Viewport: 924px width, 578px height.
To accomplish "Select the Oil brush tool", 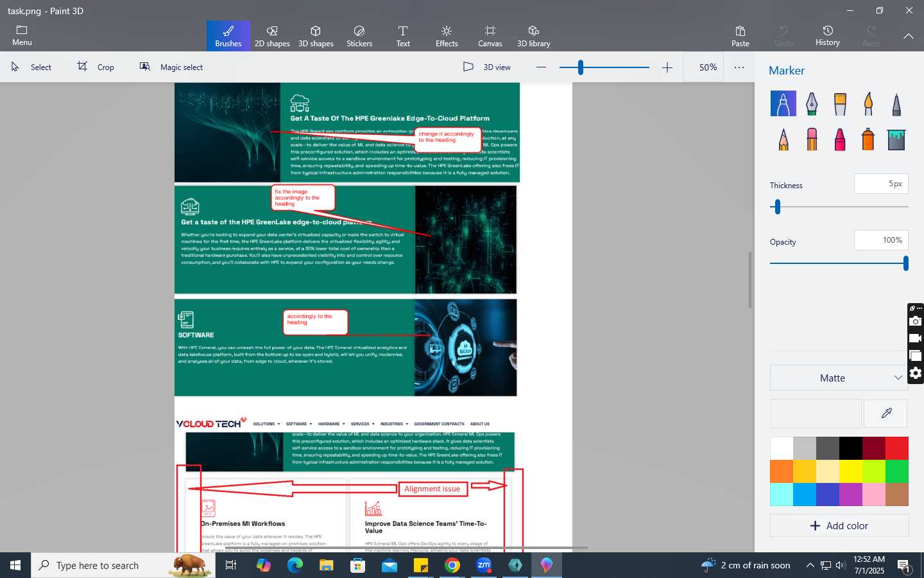I will [840, 103].
